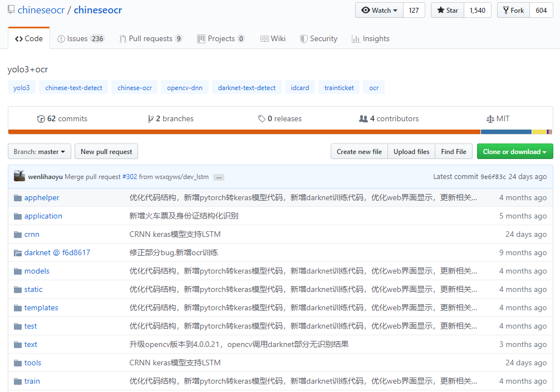Switch to the Code tab
The image size is (560, 392).
click(29, 38)
